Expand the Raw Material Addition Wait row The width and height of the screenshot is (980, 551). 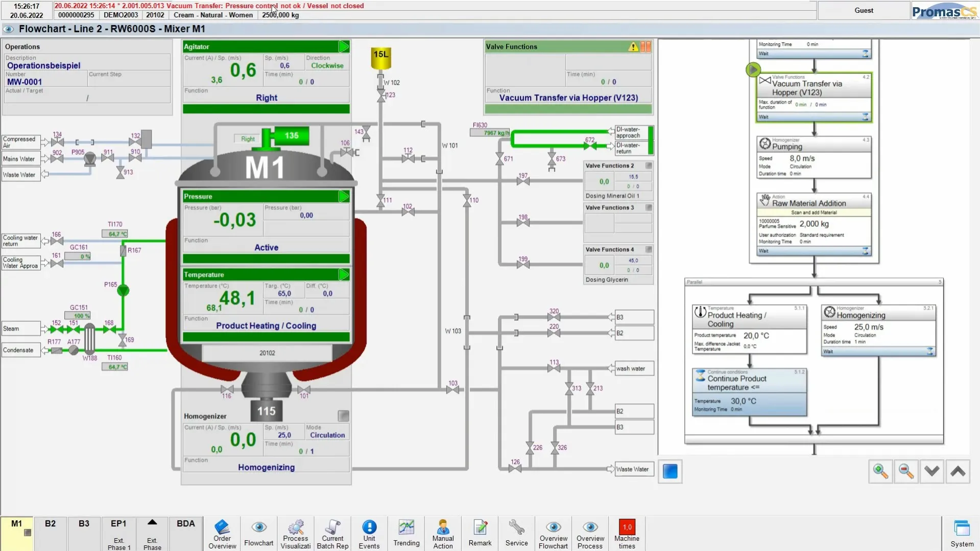tap(865, 251)
